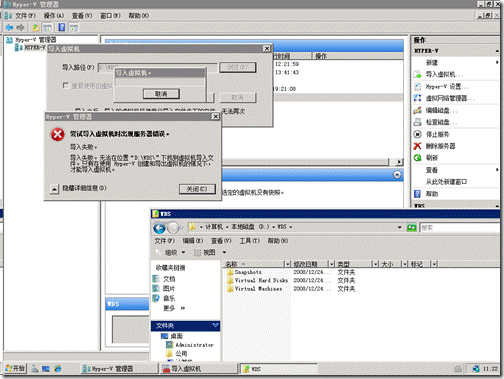Click red X 删除服务器 icon
This screenshot has width=504, height=379.
point(417,146)
